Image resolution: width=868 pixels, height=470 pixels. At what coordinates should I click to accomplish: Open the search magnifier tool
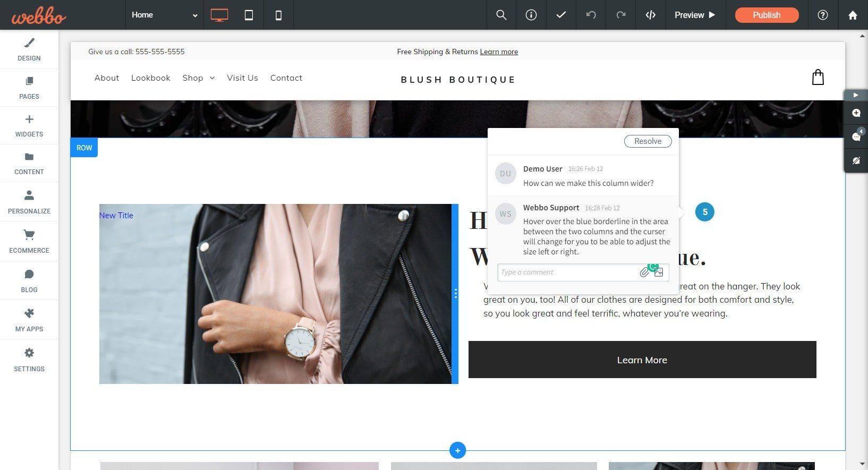(501, 15)
